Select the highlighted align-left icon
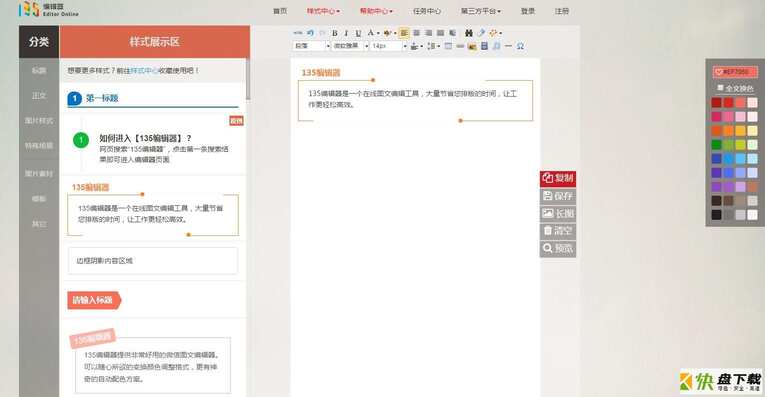This screenshot has width=765, height=397. pyautogui.click(x=404, y=33)
